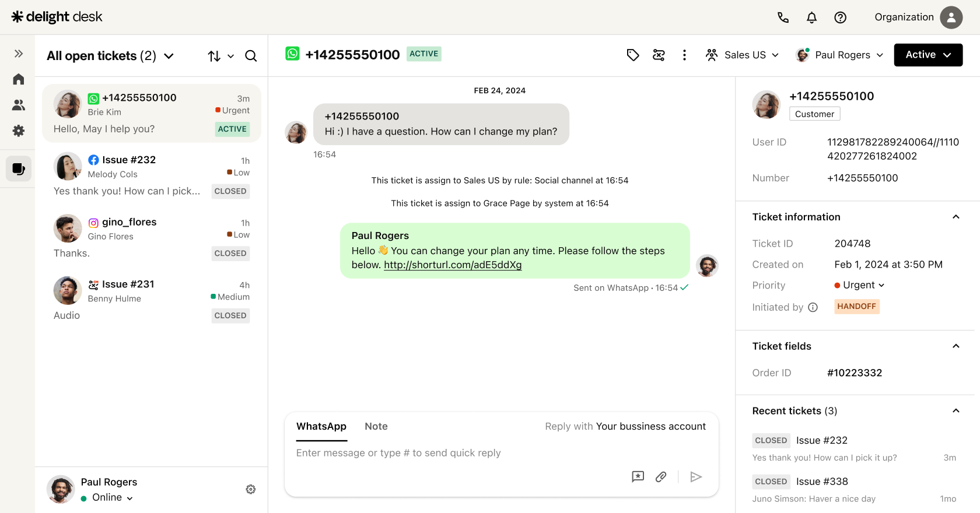The height and width of the screenshot is (513, 980).
Task: Click User ID value starting 1129817
Action: (x=893, y=149)
